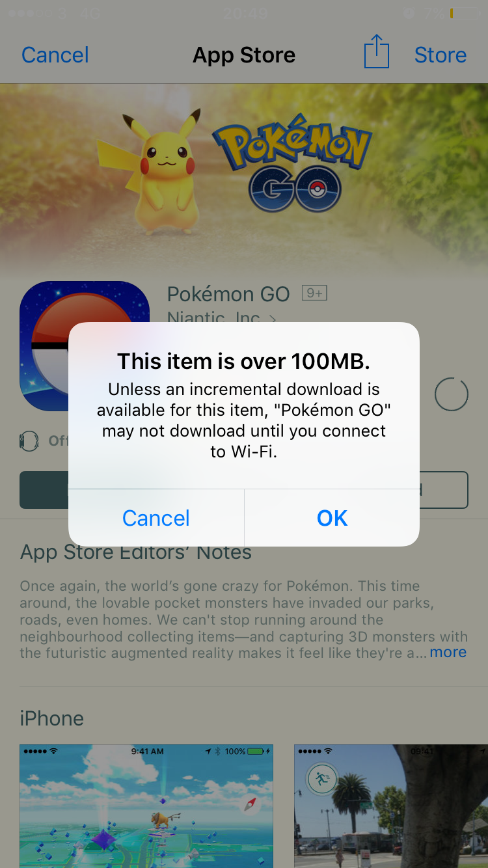Viewport: 488px width, 868px height.
Task: Open second iPhone screenshot with palm tree
Action: point(391,806)
